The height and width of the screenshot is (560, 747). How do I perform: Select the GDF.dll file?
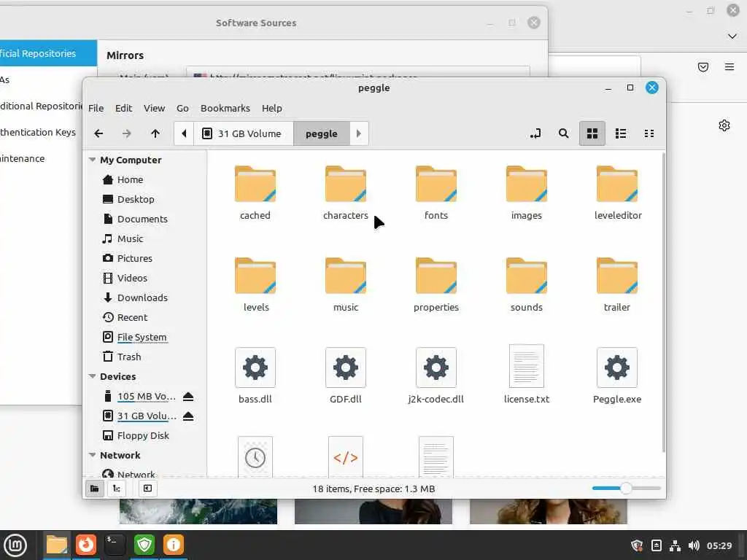coord(346,376)
